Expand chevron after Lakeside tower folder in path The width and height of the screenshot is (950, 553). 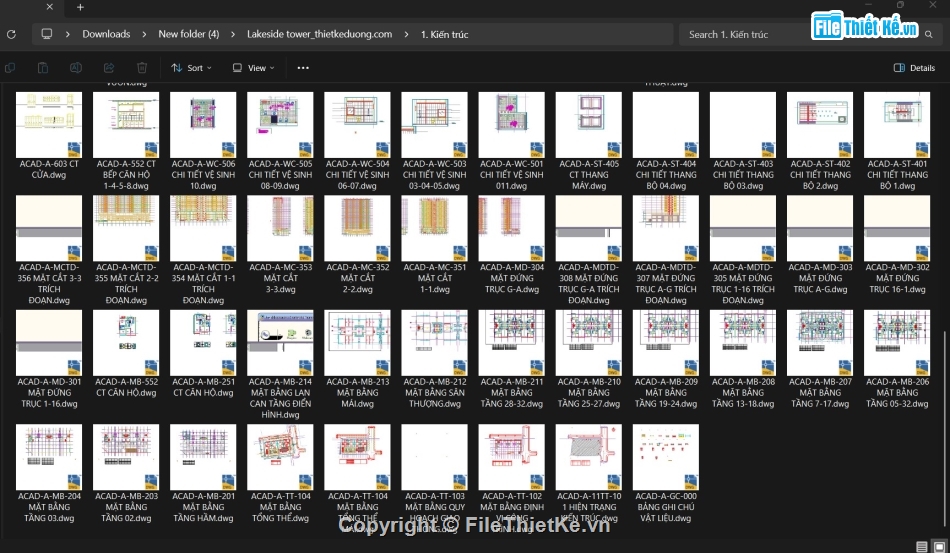(406, 35)
